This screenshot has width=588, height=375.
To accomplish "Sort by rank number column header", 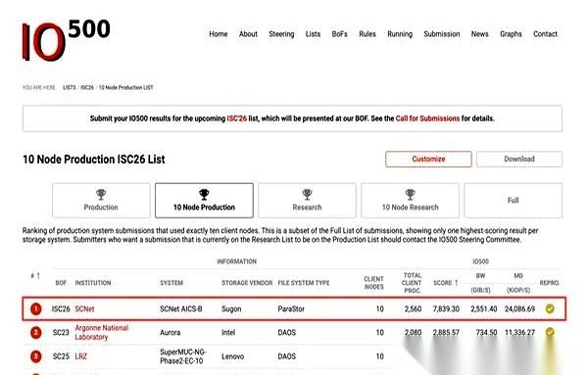I will (x=35, y=276).
